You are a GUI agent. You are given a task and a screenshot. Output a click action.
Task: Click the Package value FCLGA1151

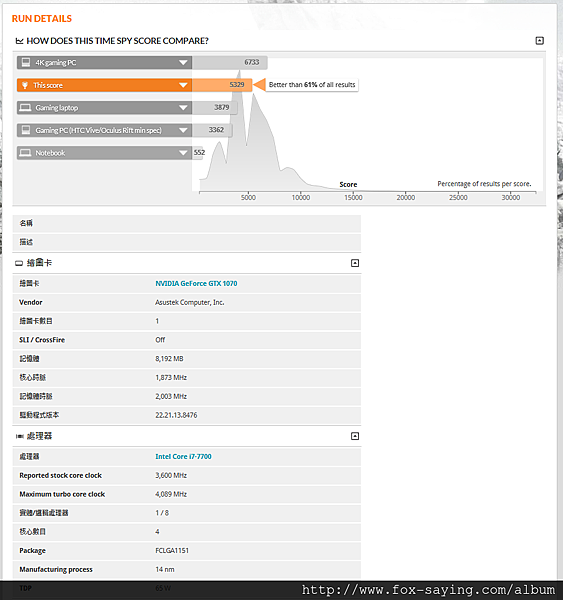coord(172,550)
